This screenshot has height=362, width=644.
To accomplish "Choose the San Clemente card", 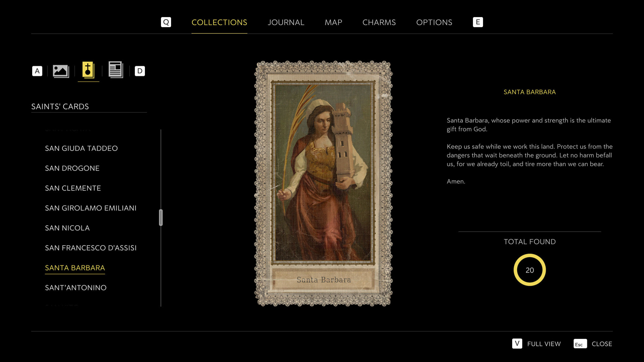I will (x=73, y=188).
